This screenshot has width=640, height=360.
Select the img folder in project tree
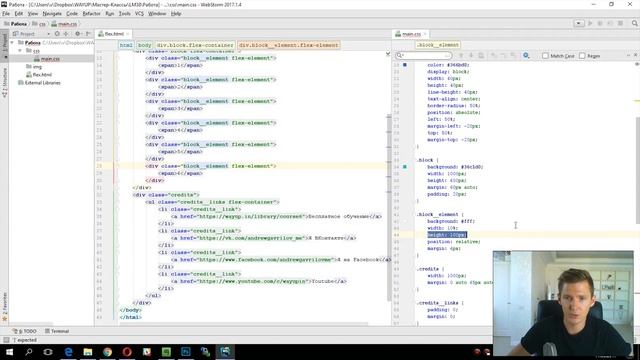click(x=33, y=67)
